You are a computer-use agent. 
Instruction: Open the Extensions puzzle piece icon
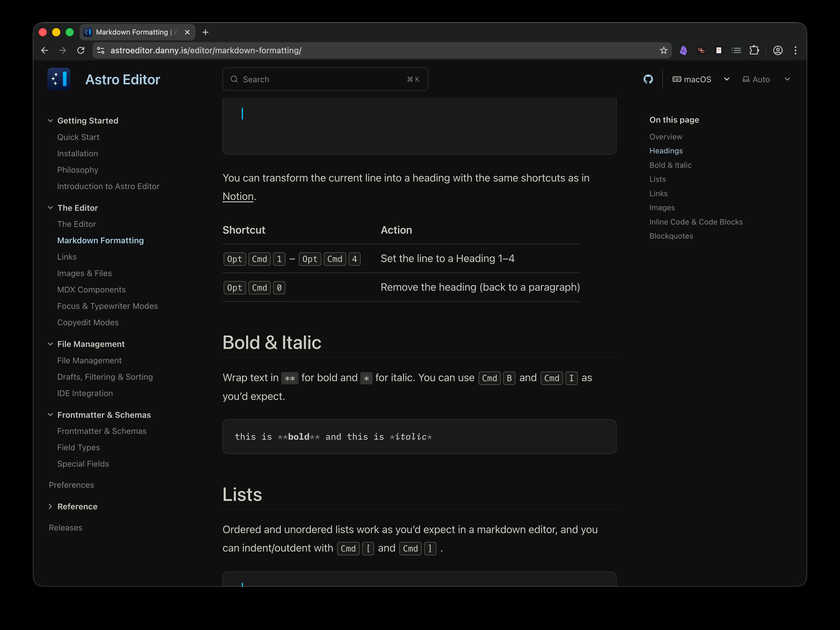[x=754, y=50]
